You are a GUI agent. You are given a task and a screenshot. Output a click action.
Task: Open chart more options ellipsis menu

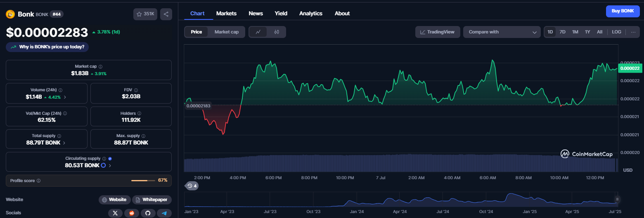(633, 32)
